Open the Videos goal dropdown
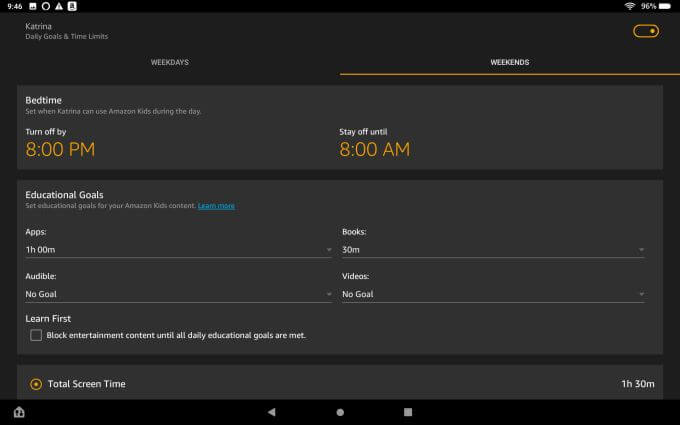Screen dimensions: 680x425 tap(493, 294)
